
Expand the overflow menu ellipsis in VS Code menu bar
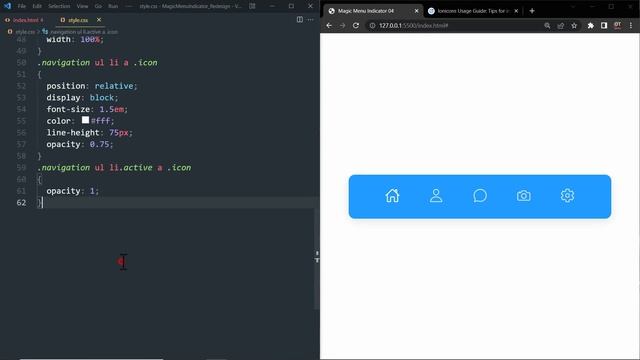point(129,6)
